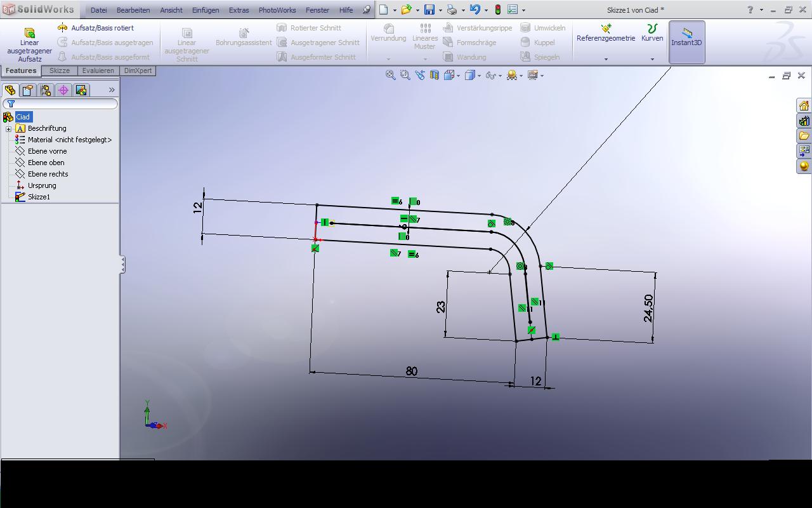The width and height of the screenshot is (812, 508).
Task: Open File Explorer task pane folder icon
Action: 804,136
